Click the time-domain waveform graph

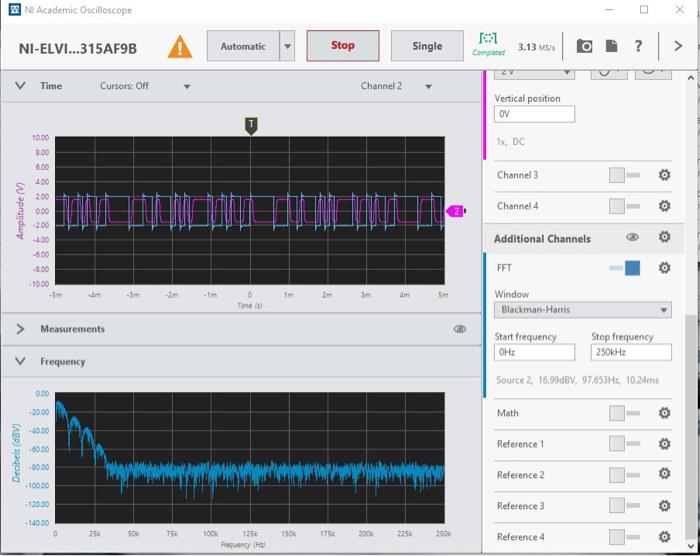coord(250,210)
